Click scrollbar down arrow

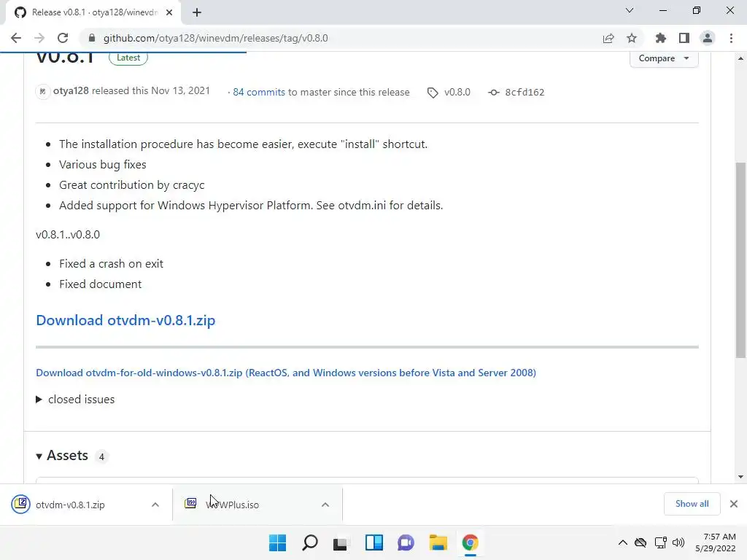tap(740, 477)
